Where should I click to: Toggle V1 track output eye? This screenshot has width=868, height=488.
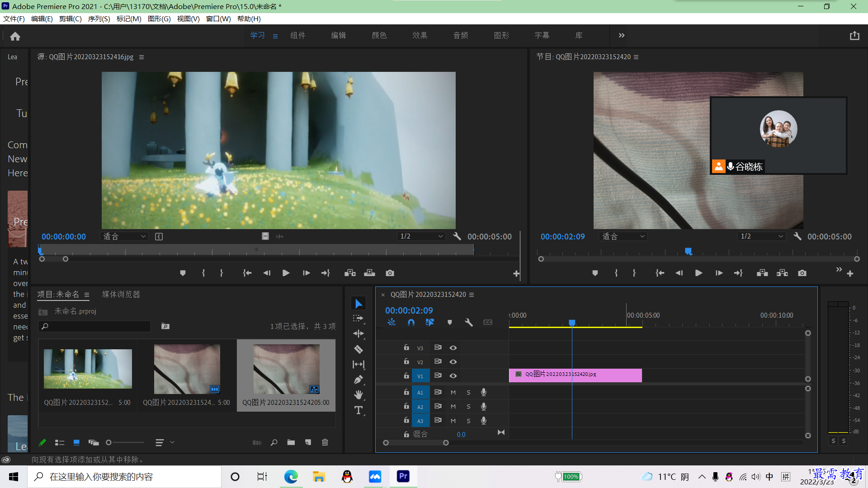point(453,376)
